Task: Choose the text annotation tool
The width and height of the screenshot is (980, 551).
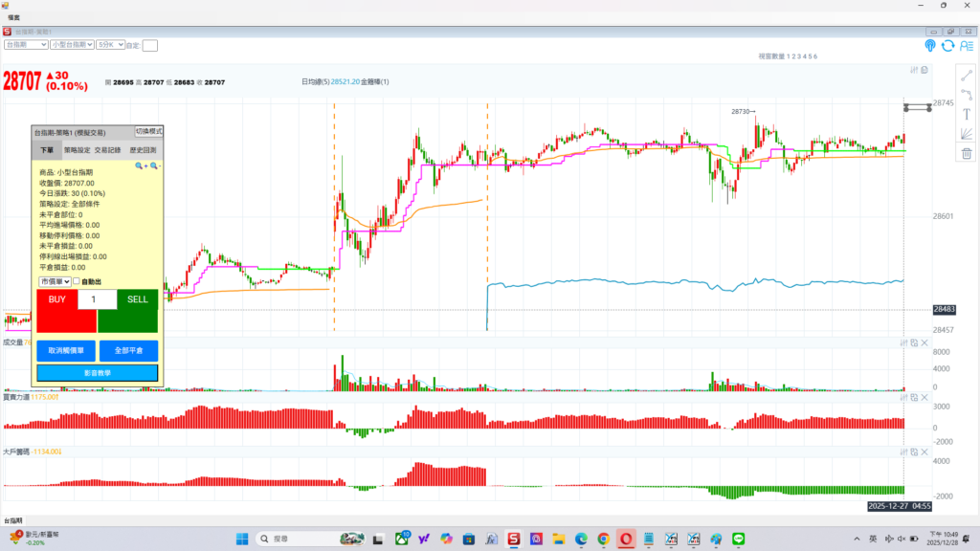Action: [967, 113]
